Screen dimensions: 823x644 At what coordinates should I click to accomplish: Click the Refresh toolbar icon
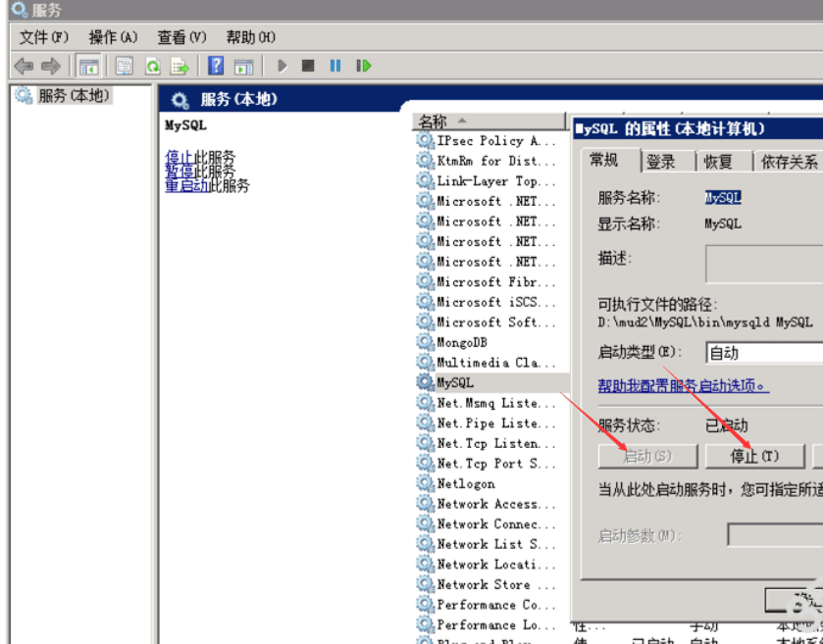pyautogui.click(x=153, y=66)
